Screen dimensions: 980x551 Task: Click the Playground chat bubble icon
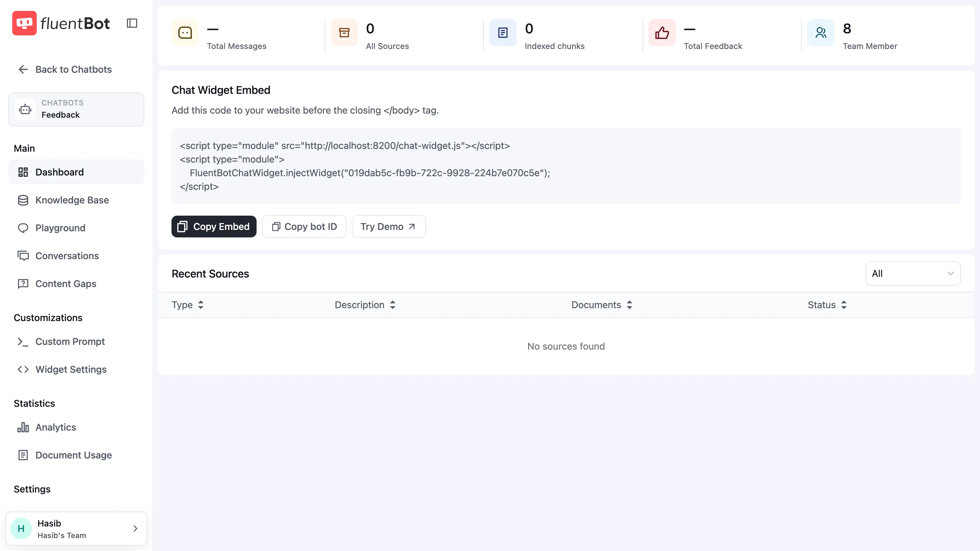click(x=23, y=228)
